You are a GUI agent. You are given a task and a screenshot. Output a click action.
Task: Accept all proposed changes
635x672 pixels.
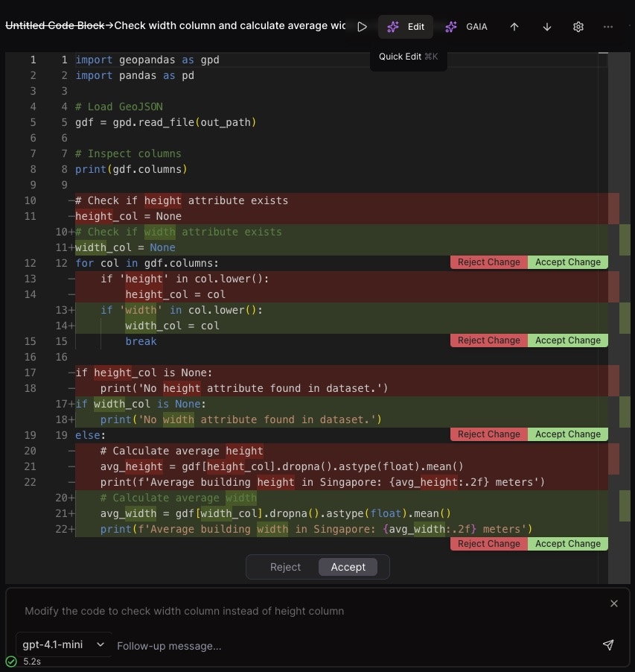coord(348,567)
